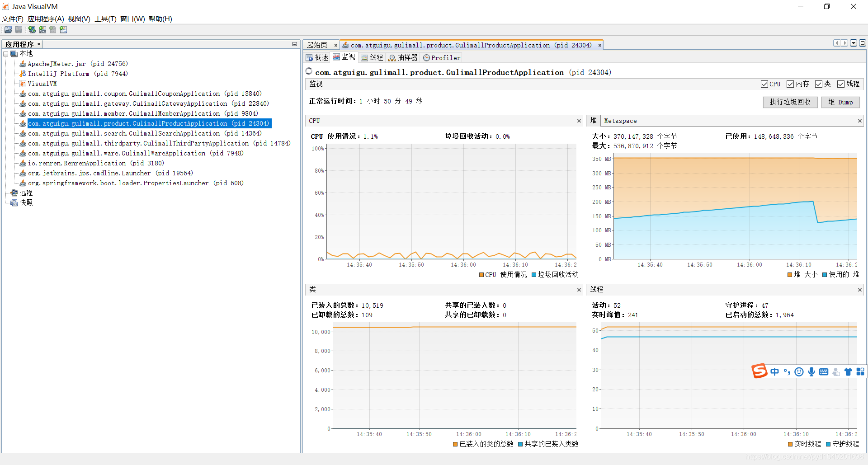Open the 帮助(H) menu
This screenshot has height=465, width=868.
(x=160, y=19)
